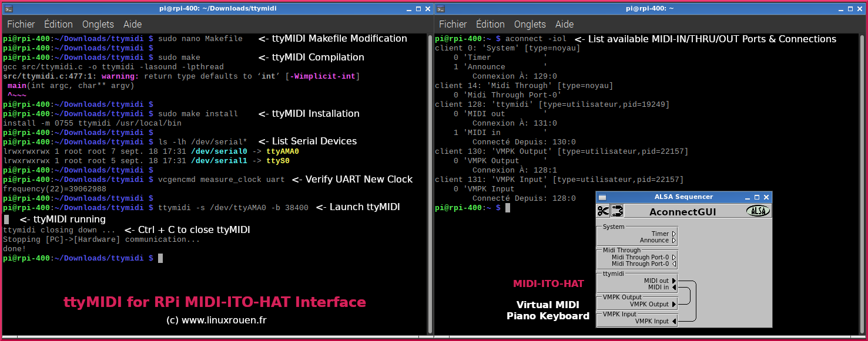Click the Midi Through Port-0 left-pointing input arrow
Image resolution: width=868 pixels, height=341 pixels.
[x=674, y=264]
